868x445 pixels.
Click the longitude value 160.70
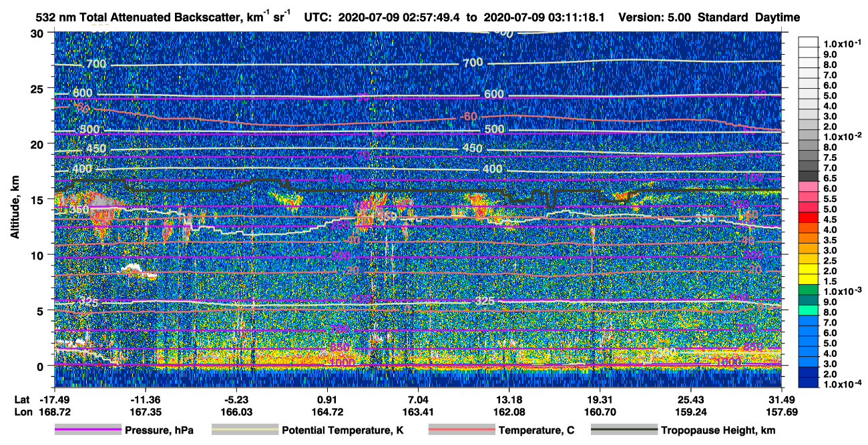pos(600,412)
